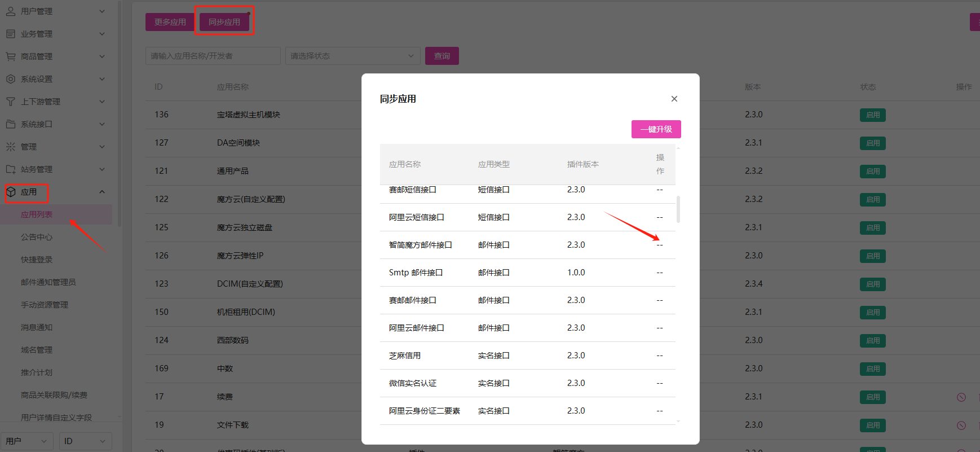Select 阿里云身份证二要素 row in dialog
This screenshot has width=980, height=452.
[x=528, y=411]
